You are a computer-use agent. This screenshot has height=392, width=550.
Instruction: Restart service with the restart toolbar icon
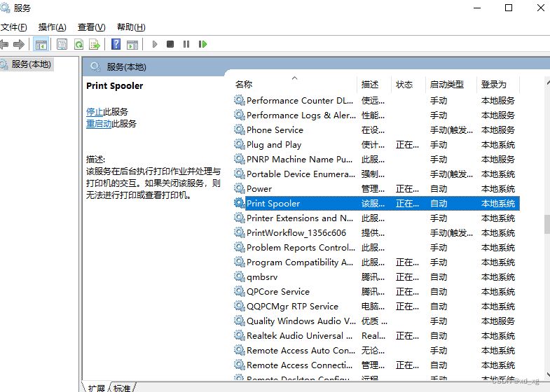[x=202, y=44]
